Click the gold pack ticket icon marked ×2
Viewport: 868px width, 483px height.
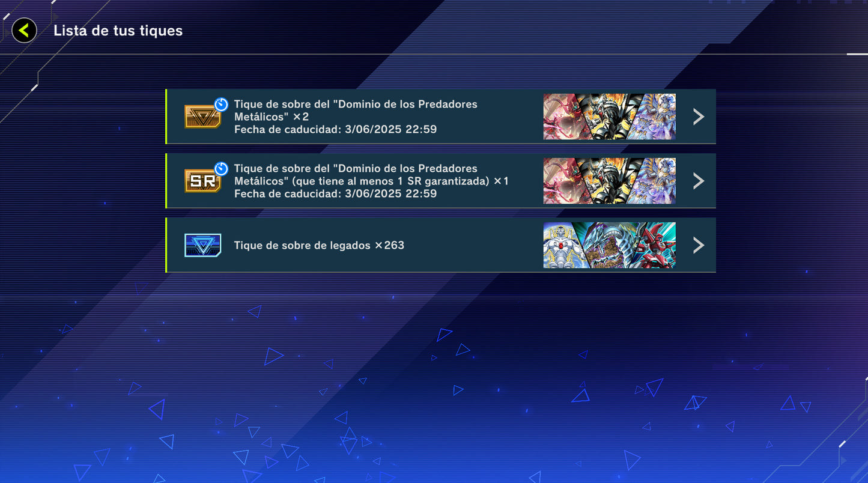[x=202, y=117]
